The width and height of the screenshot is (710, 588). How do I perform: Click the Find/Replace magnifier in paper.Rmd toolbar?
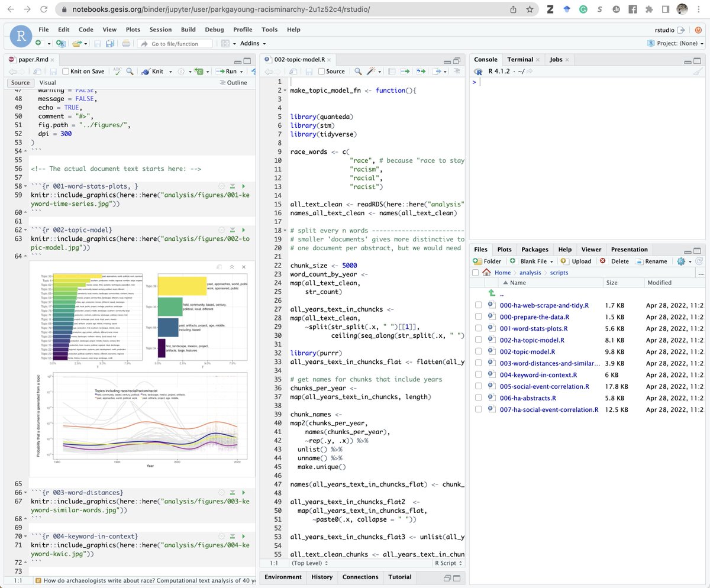(128, 71)
